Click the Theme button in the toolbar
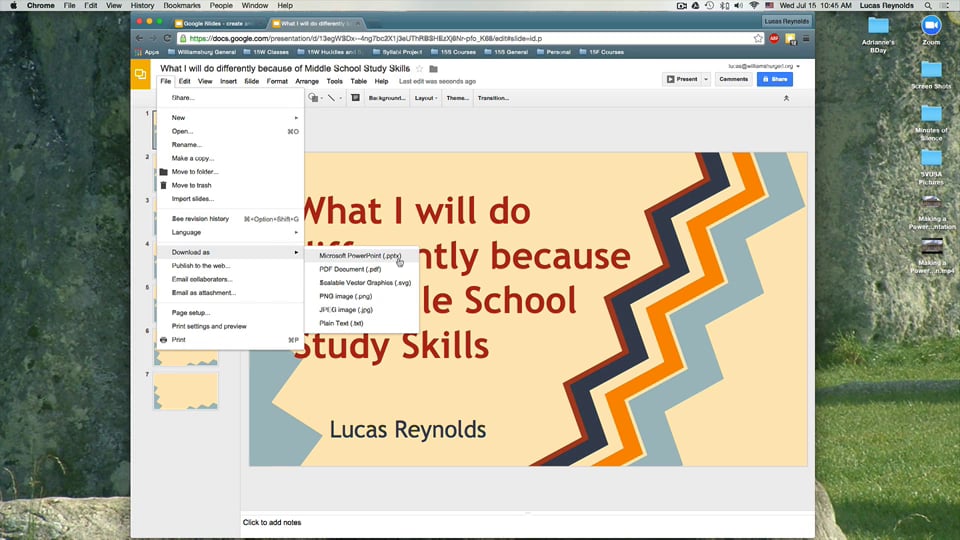The height and width of the screenshot is (540, 960). (x=457, y=98)
